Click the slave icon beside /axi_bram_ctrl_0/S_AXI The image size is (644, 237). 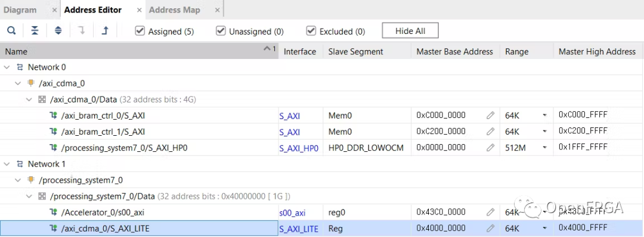53,116
